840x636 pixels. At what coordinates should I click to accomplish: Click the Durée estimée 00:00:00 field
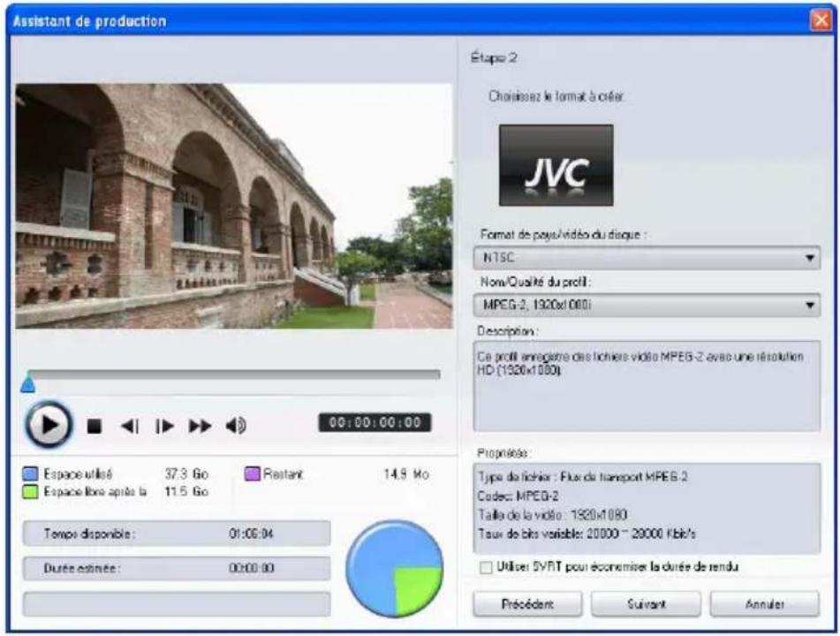(x=177, y=568)
